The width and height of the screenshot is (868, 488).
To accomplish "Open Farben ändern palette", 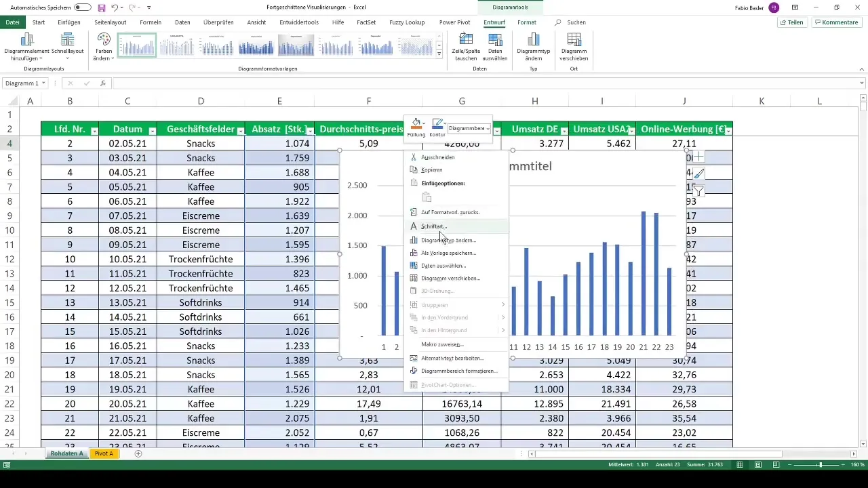I will [104, 46].
